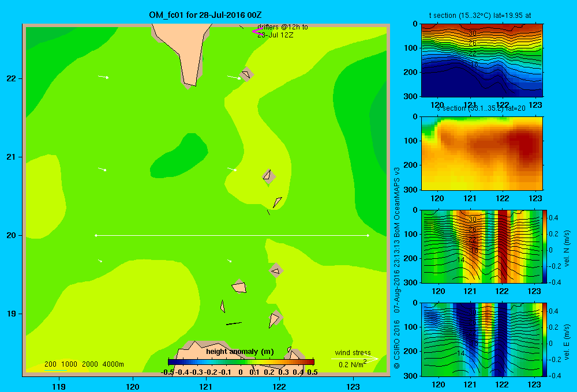Click the narrow island near 19.1N 121.2E

pos(223,306)
